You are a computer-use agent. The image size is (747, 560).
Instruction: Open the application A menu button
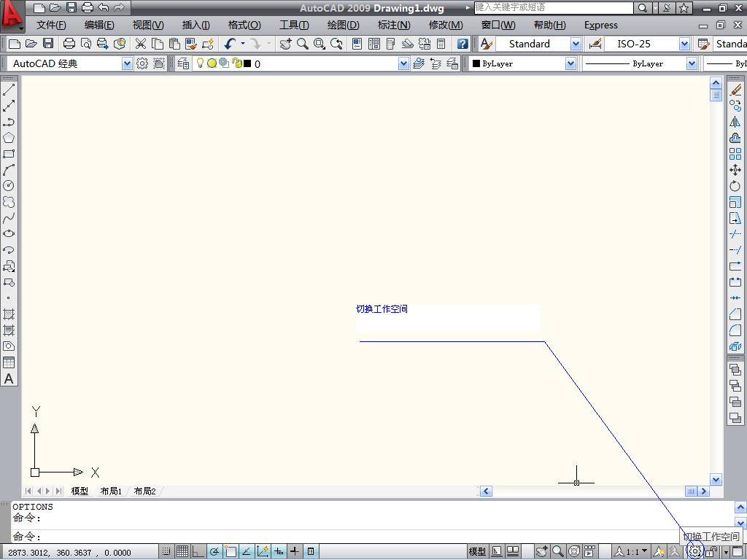pos(12,16)
